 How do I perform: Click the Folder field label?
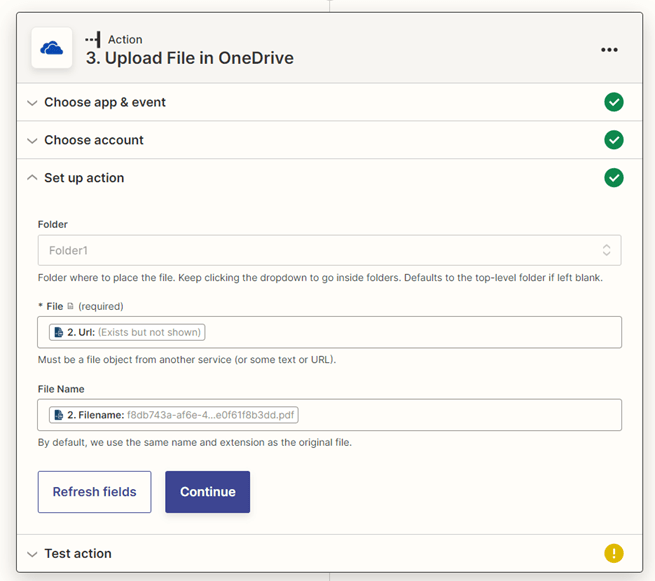point(53,224)
